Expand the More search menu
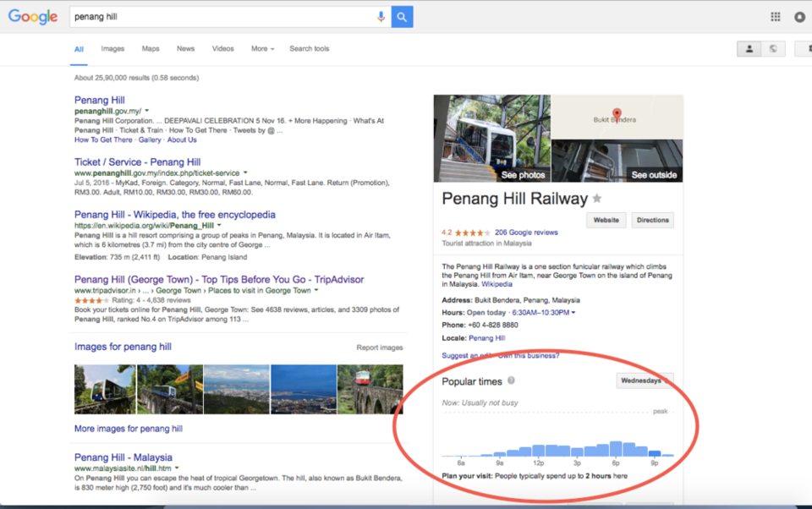Screen dimensions: 812x509 tap(262, 49)
